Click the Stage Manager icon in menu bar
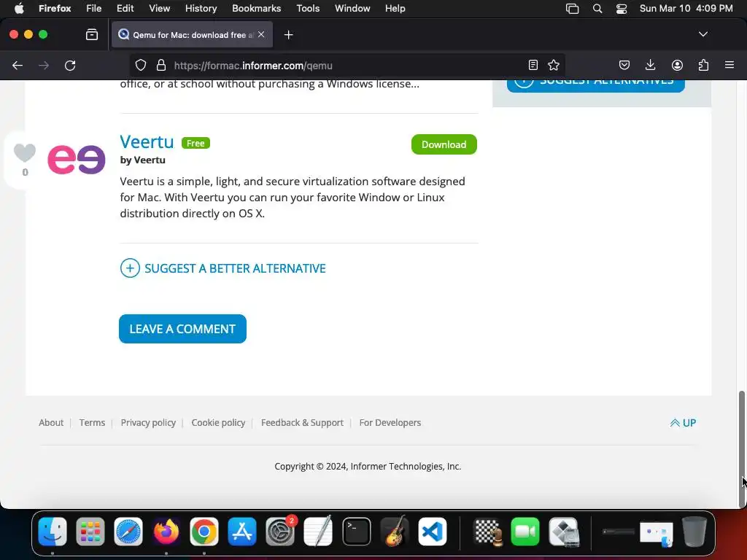Viewport: 747px width, 560px height. click(x=572, y=8)
